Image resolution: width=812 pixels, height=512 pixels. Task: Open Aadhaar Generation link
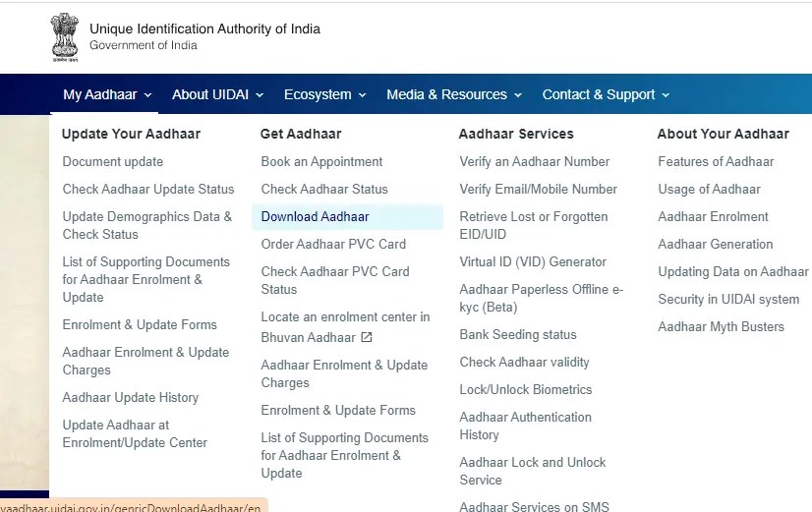point(715,244)
